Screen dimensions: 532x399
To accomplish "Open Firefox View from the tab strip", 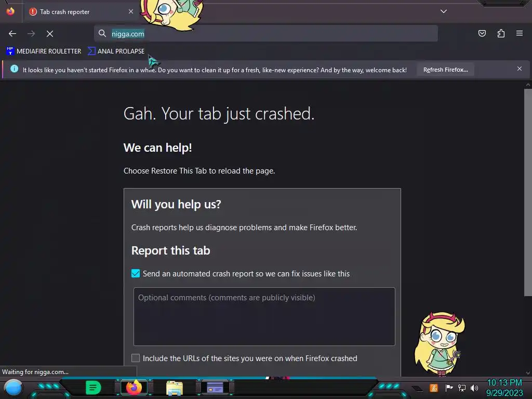I will pos(10,11).
